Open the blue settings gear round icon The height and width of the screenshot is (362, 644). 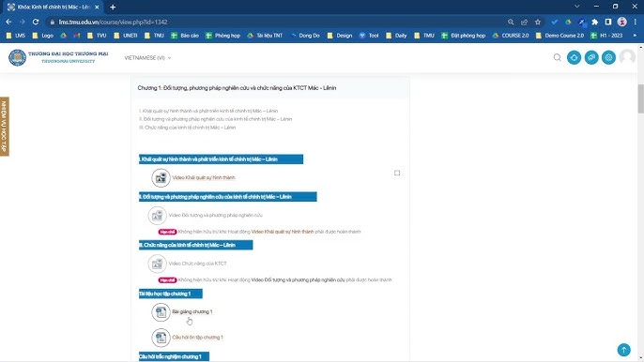click(x=608, y=57)
